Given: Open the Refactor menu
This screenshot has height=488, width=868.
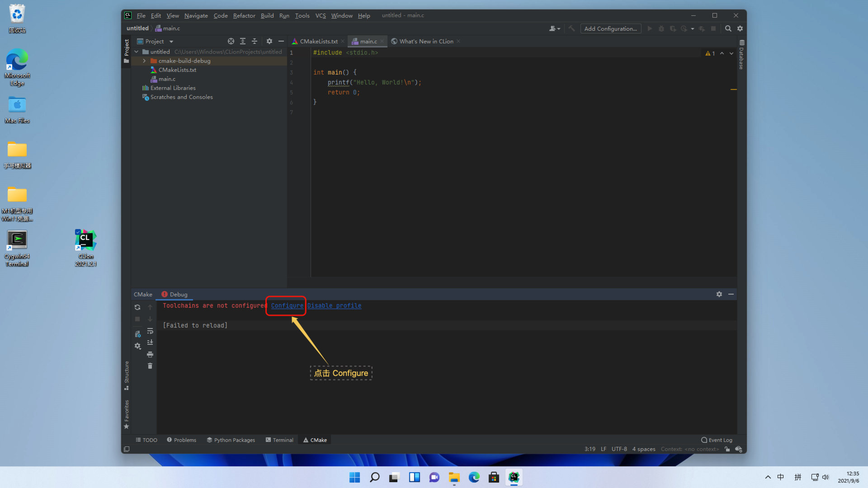Looking at the screenshot, I should point(244,15).
